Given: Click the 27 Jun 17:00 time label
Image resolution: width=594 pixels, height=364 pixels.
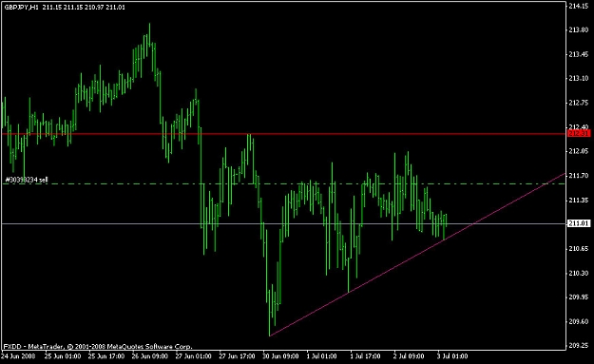Looking at the screenshot, I should pos(237,356).
